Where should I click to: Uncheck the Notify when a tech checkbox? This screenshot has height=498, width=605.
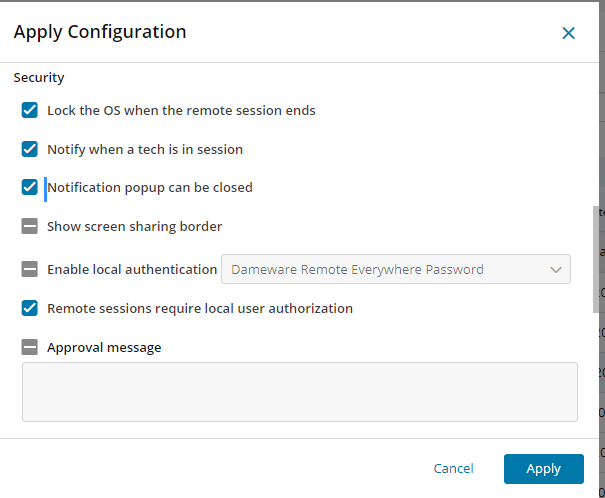coord(30,149)
